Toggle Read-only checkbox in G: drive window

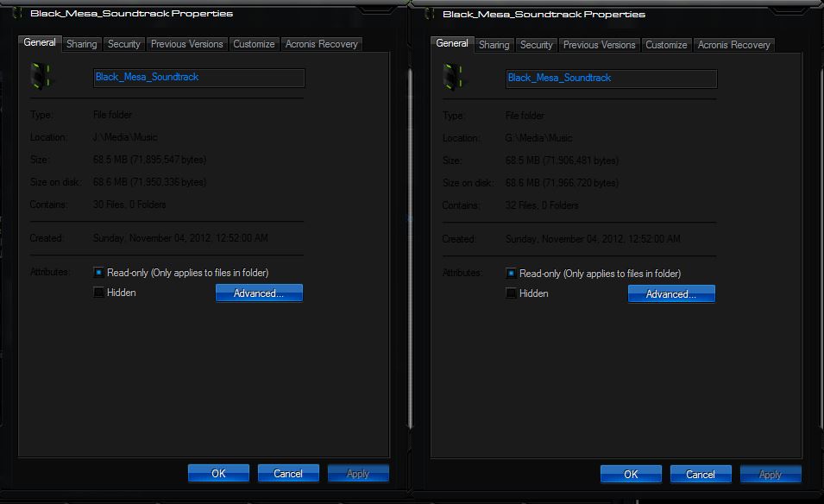point(511,274)
